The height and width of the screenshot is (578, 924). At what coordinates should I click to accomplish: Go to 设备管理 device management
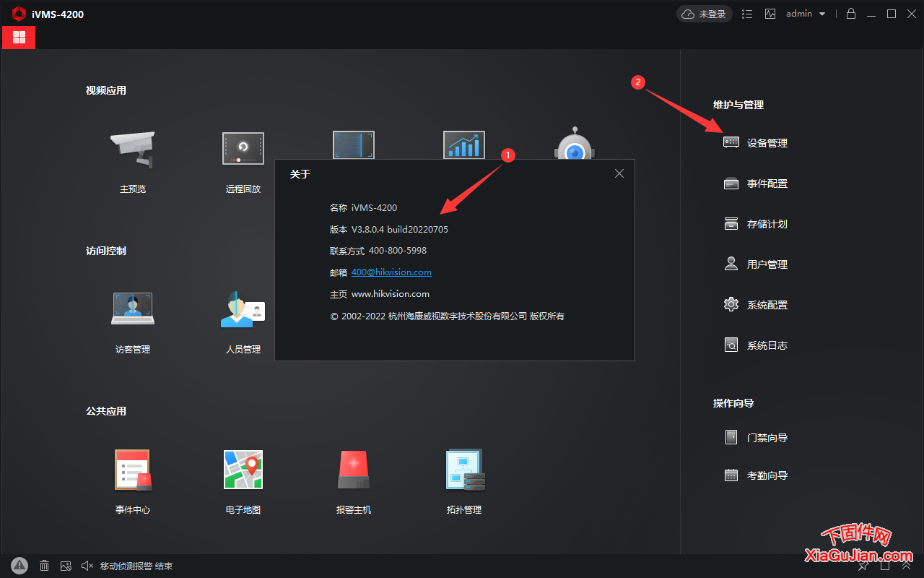click(x=756, y=143)
